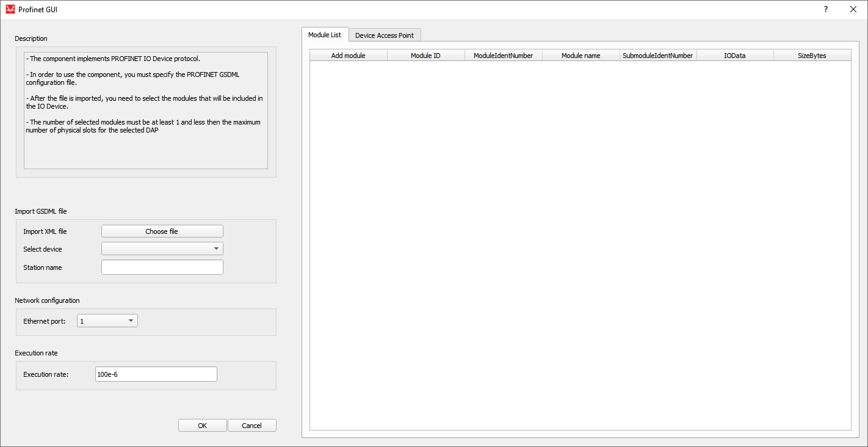The image size is (868, 447).
Task: Expand the Ethernet port dropdown
Action: [x=107, y=321]
